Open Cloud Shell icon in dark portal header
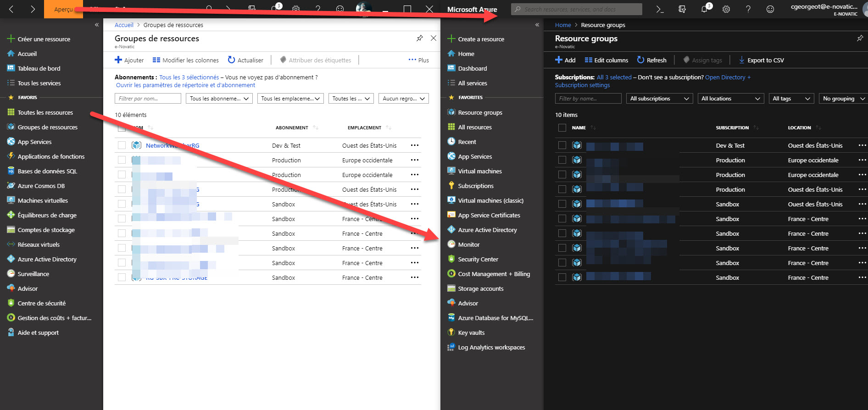This screenshot has height=410, width=868. [x=660, y=9]
